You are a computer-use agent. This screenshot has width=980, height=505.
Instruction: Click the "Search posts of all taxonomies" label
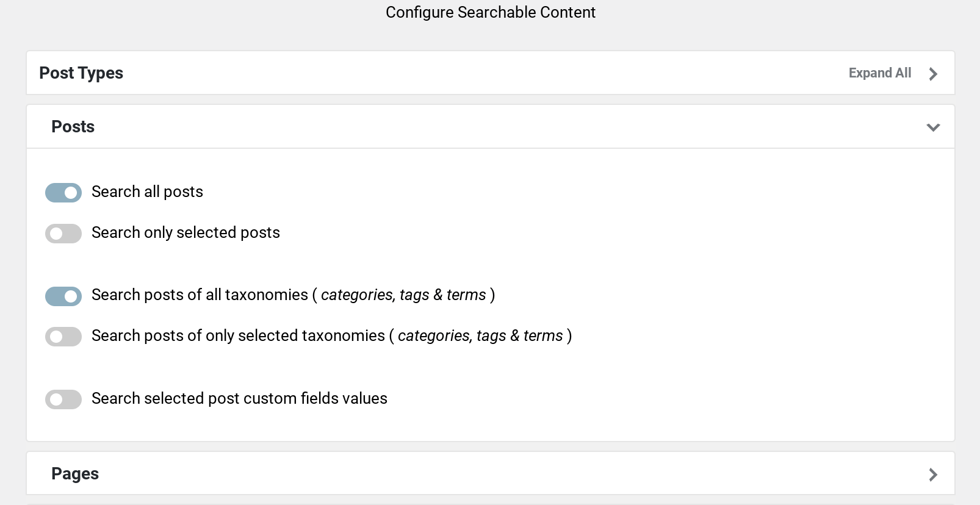tap(293, 295)
